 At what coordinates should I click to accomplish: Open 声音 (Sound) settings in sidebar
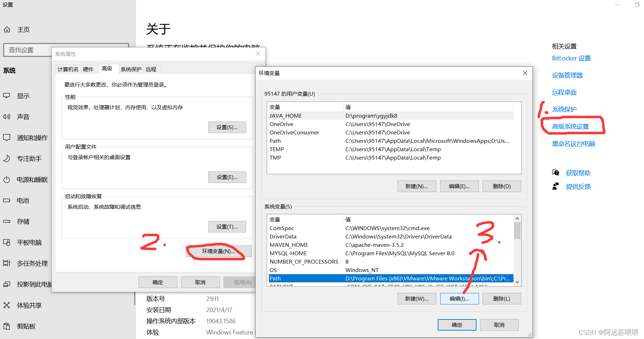(x=23, y=116)
